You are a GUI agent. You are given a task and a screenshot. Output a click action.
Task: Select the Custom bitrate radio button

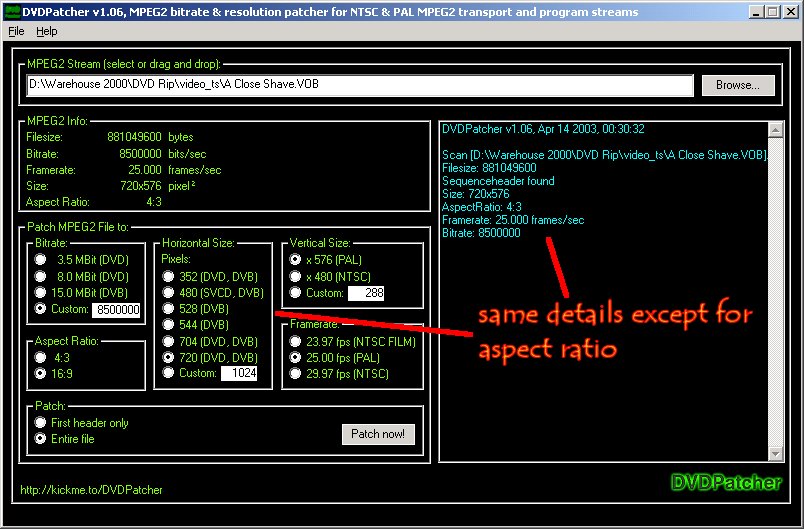point(40,309)
